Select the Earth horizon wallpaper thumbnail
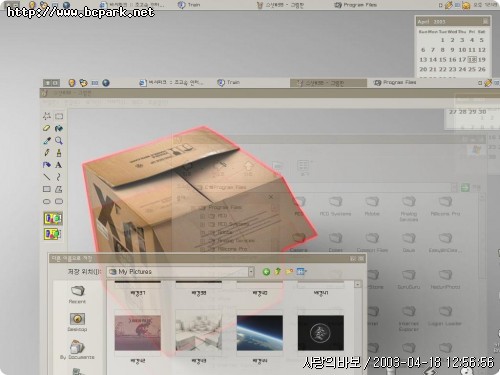This screenshot has width=500, height=375. [260, 333]
